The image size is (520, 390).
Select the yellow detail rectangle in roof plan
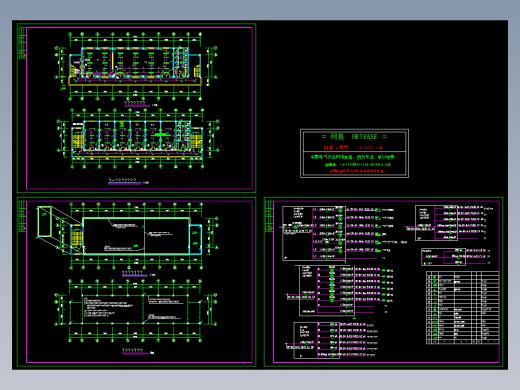click(x=45, y=222)
